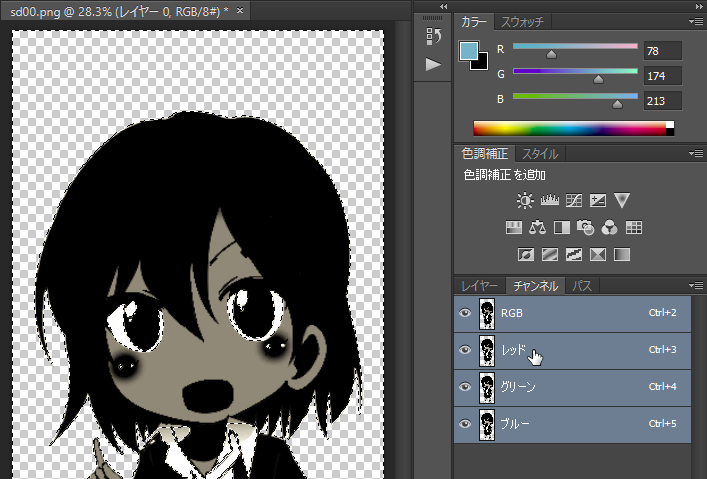Image resolution: width=707 pixels, height=479 pixels.
Task: Toggle visibility of the レッド channel
Action: coord(464,350)
